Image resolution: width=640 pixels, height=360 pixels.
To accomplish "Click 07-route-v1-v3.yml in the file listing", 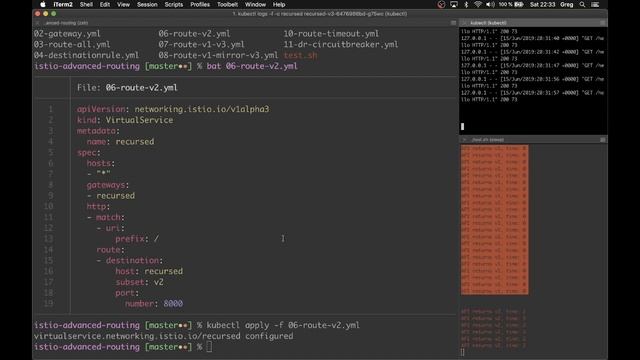I will pos(202,44).
